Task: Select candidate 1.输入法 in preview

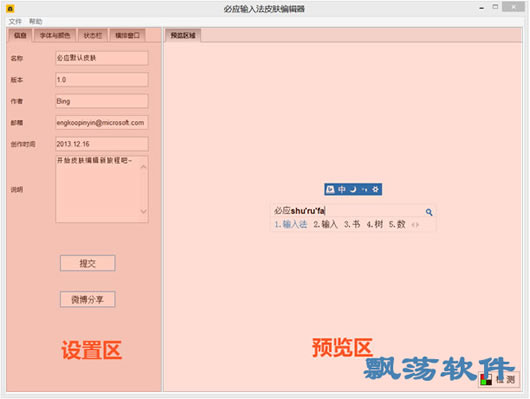Action: click(291, 225)
